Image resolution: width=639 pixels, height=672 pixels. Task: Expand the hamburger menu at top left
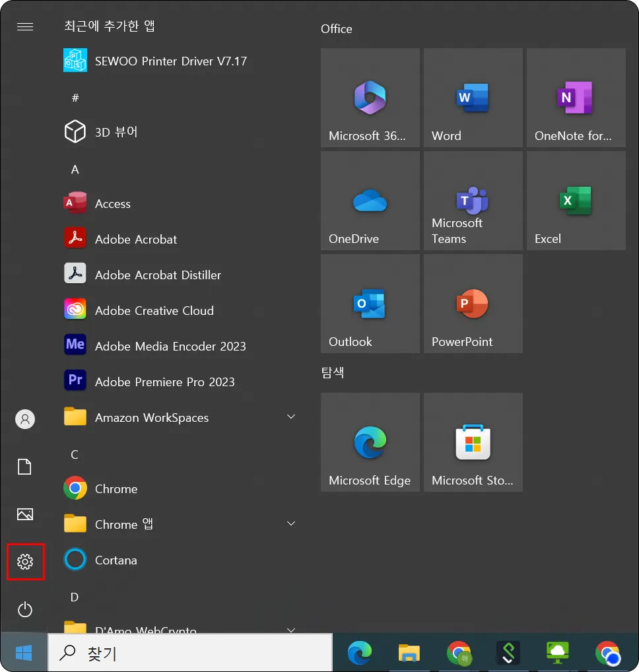pos(25,26)
